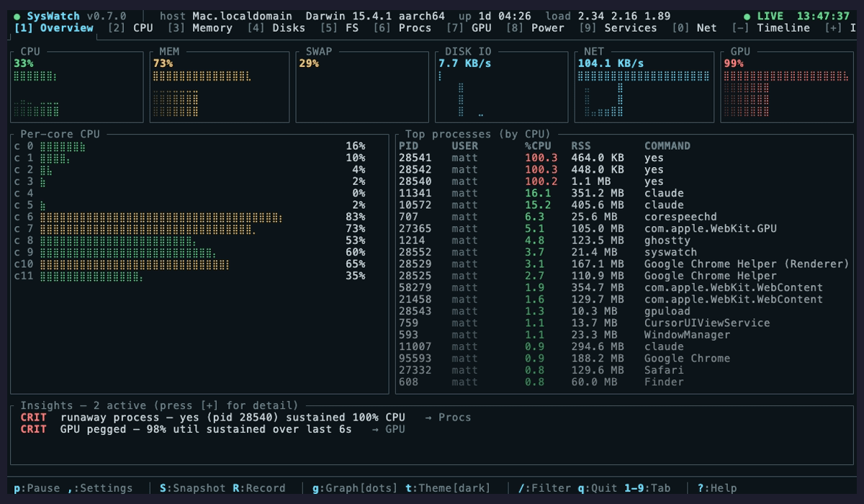This screenshot has width=864, height=504.
Task: Click the [1] Overview tab
Action: pyautogui.click(x=54, y=28)
